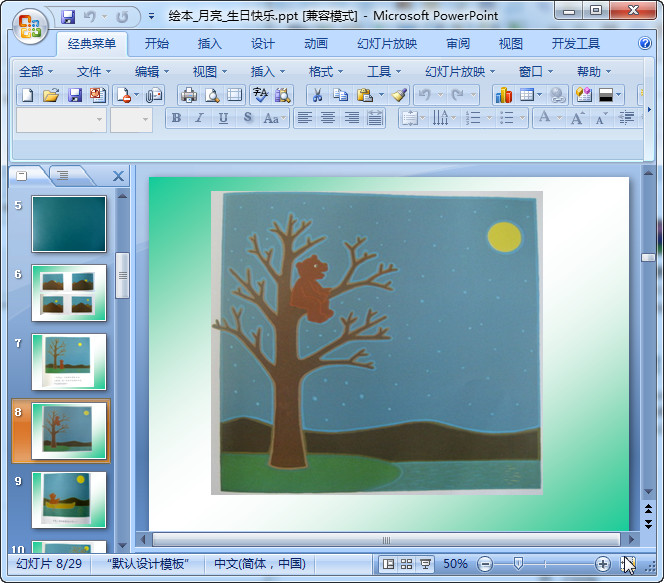This screenshot has width=664, height=583.
Task: Expand the 编辑 menu dropdown
Action: [152, 72]
